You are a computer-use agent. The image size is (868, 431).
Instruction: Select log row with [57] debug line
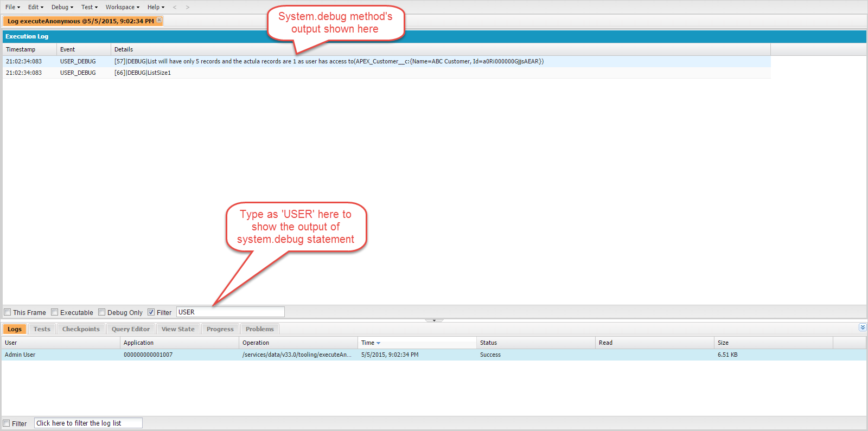(386, 61)
